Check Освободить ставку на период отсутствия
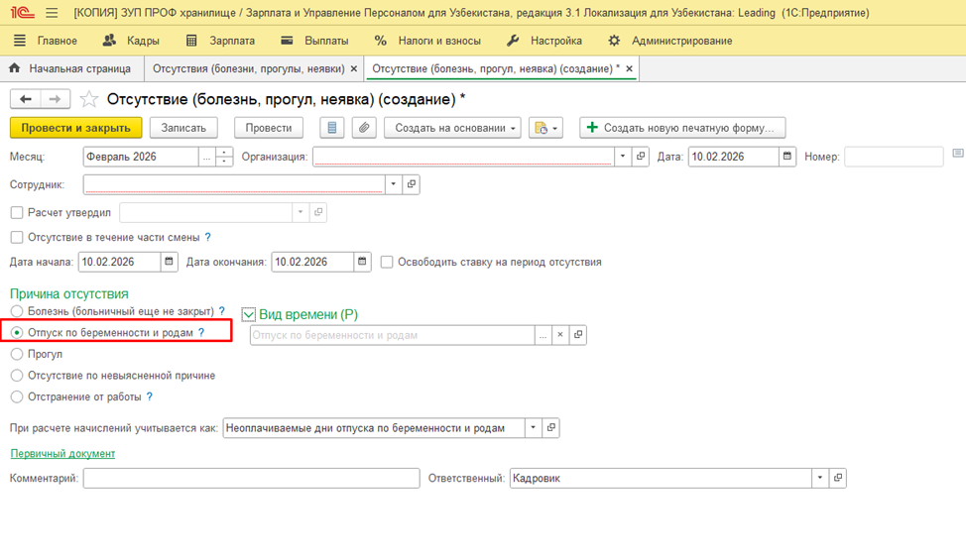966x560 pixels. pyautogui.click(x=387, y=262)
